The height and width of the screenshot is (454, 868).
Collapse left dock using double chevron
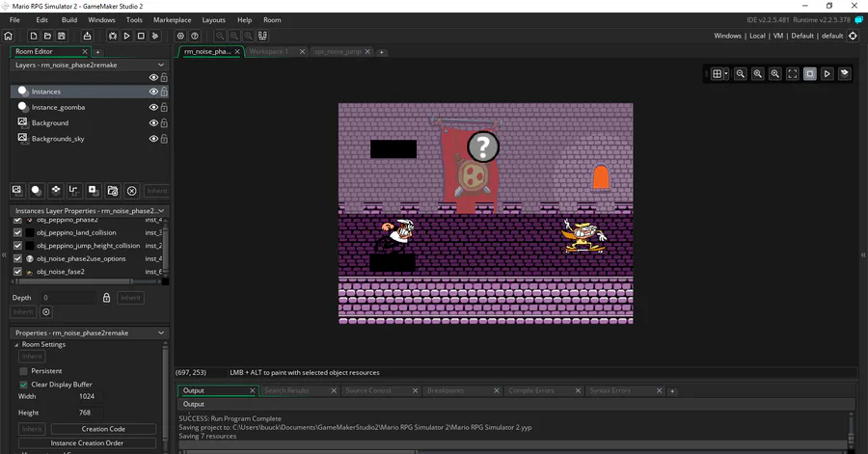tap(4, 254)
